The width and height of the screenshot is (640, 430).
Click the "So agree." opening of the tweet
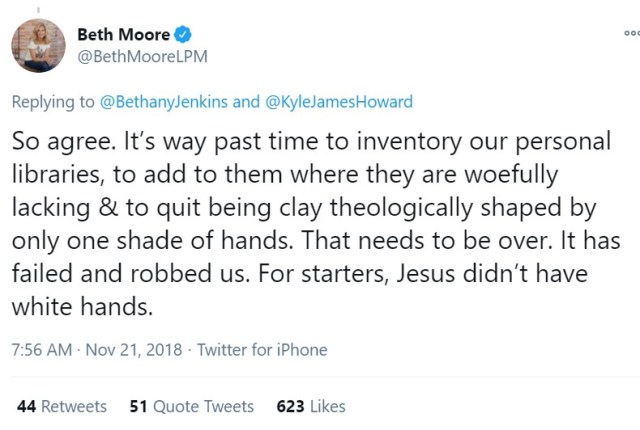pyautogui.click(x=60, y=141)
